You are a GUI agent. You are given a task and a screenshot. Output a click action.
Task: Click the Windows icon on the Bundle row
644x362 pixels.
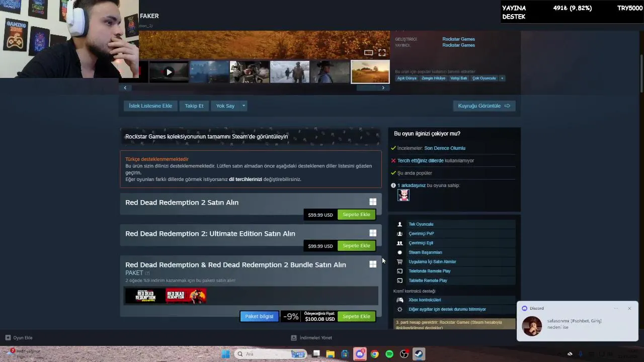click(x=373, y=264)
